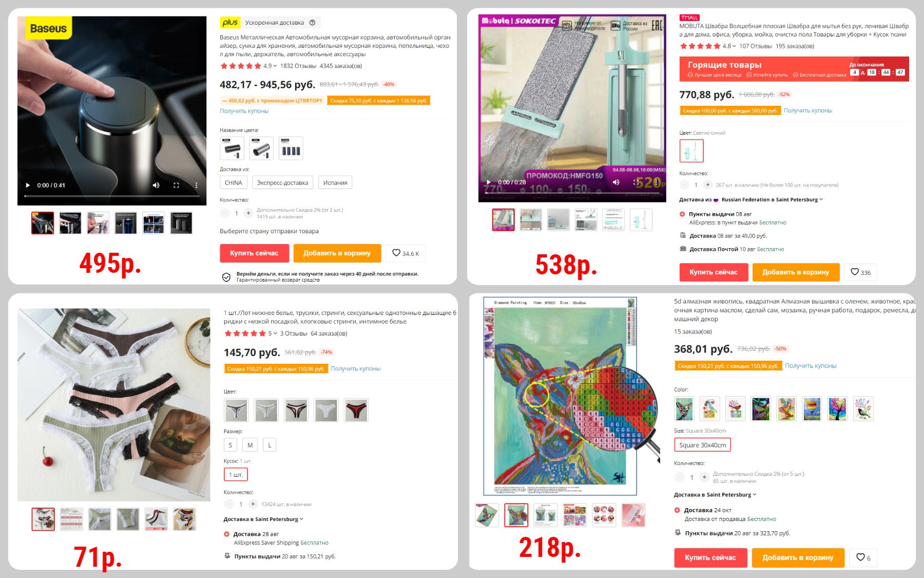Choose the Экспресс-доставка shipping option

tap(282, 183)
